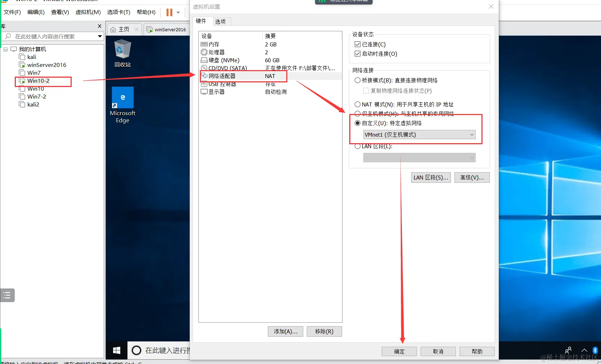The image size is (601, 364).
Task: Click the 高级(V)... button
Action: pyautogui.click(x=472, y=178)
